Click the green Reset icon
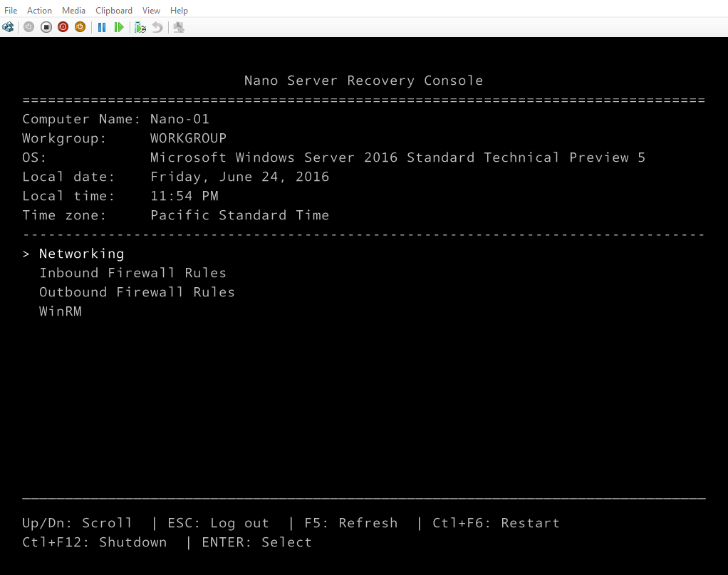Image resolution: width=728 pixels, height=575 pixels. [119, 27]
